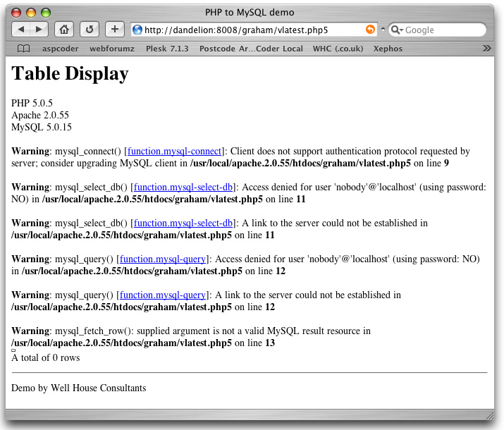Follow the last function.mysql-query link
Viewport: 504px width, 430px height.
pyautogui.click(x=162, y=295)
